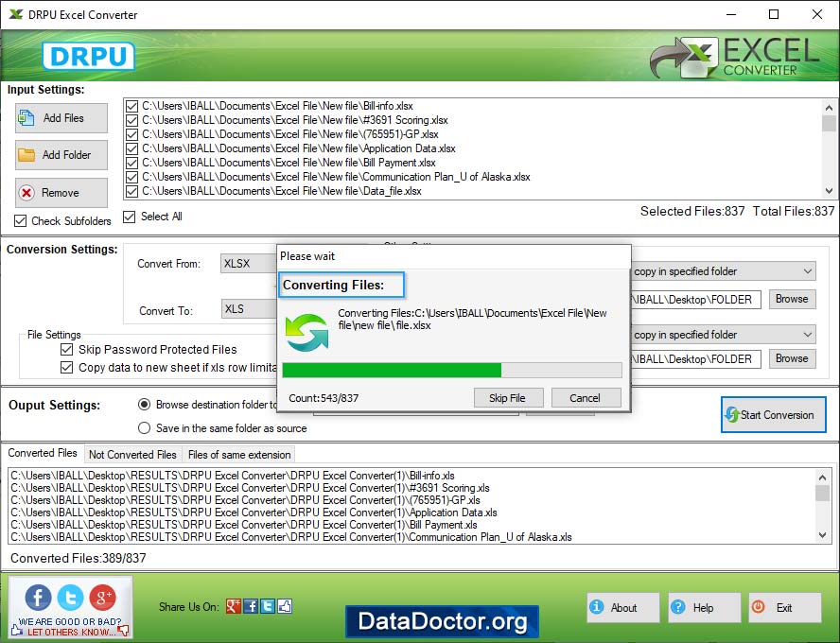Click the upper Browse button
Viewport: 840px width, 643px height.
point(792,299)
